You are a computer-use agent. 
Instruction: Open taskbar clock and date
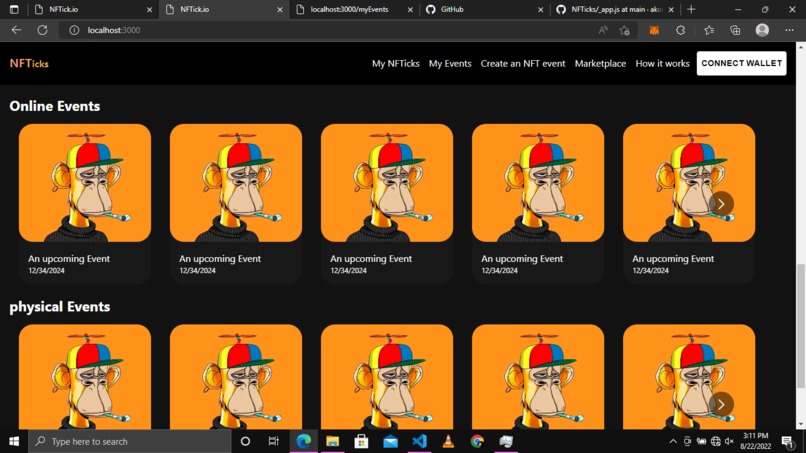756,441
